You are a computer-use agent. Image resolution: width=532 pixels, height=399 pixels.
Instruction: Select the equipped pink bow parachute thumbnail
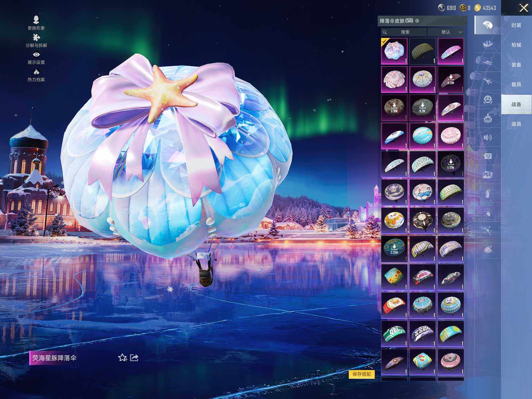pos(394,51)
